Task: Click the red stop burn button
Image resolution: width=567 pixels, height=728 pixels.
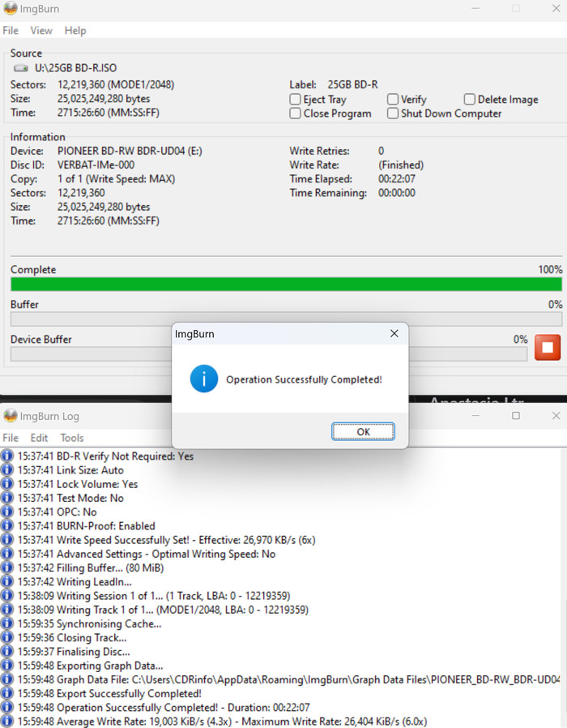Action: pos(548,347)
